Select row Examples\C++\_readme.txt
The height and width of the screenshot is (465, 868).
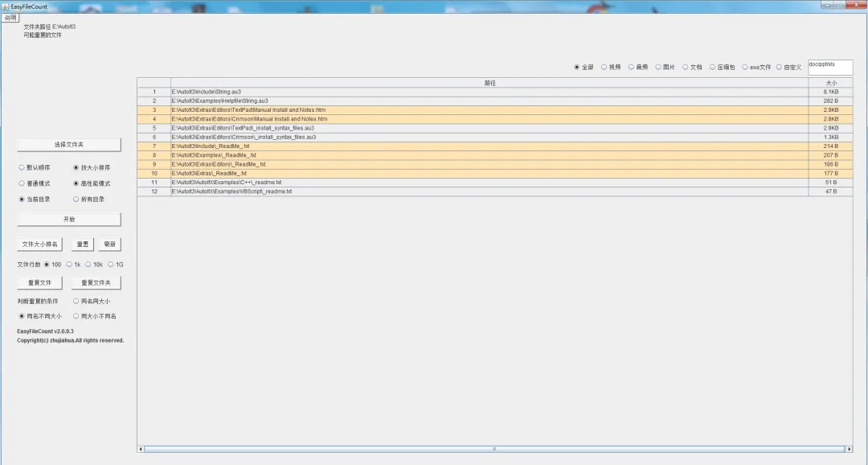[x=495, y=183]
